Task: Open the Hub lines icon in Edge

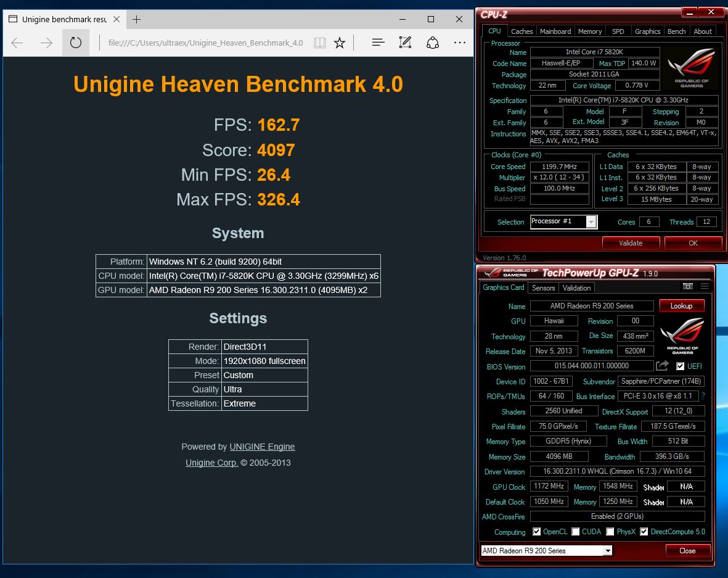Action: click(378, 43)
